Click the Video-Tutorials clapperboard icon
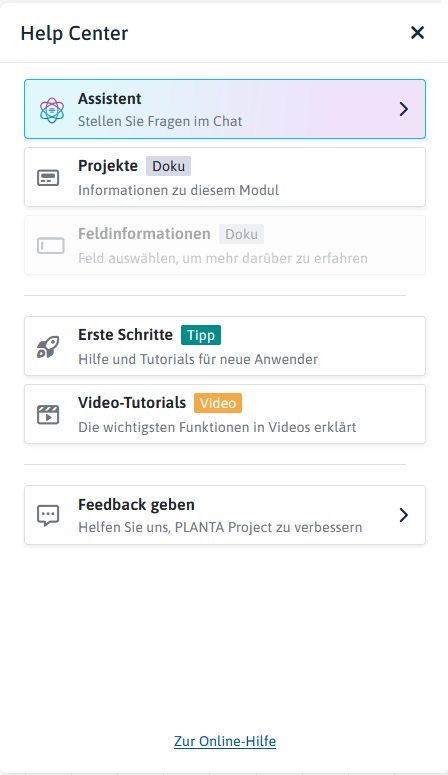 48,415
